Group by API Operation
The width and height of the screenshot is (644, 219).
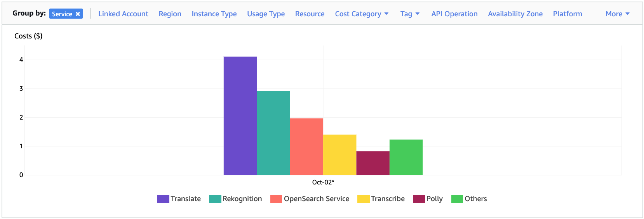click(454, 14)
